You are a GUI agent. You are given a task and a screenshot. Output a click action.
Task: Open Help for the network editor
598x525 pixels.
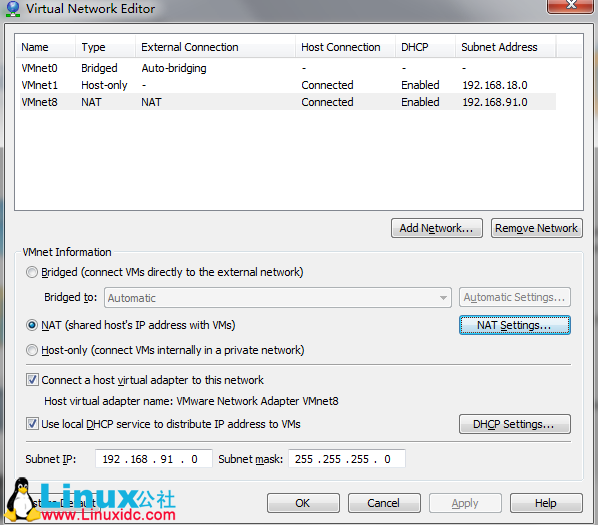click(x=546, y=503)
